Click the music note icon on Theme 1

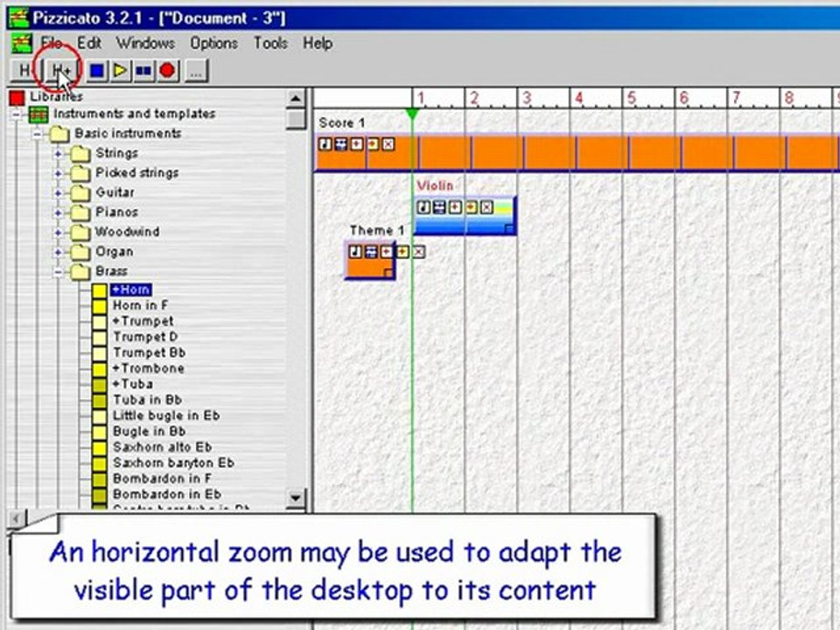[x=355, y=252]
